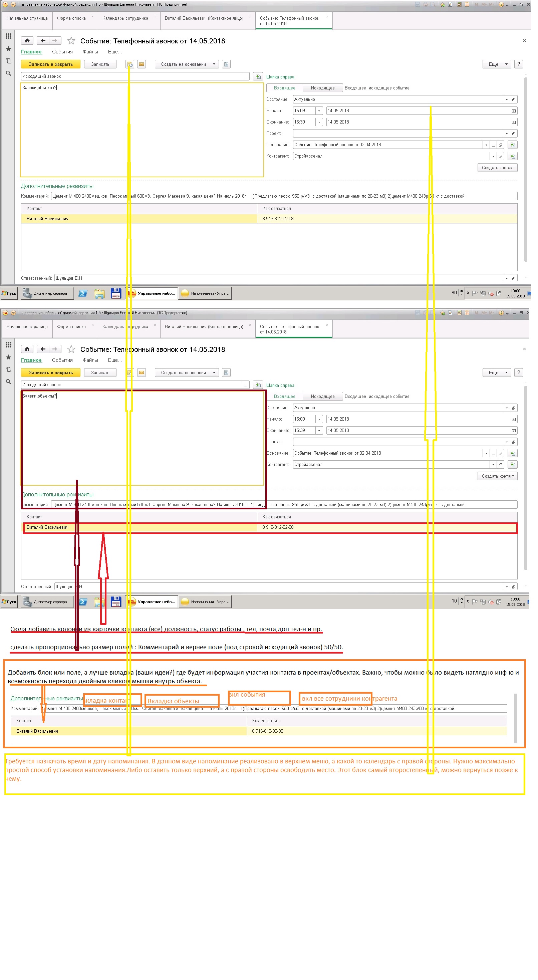This screenshot has height=980, width=538.
Task: Click Записать и закрыть in the upper window
Action: point(51,64)
